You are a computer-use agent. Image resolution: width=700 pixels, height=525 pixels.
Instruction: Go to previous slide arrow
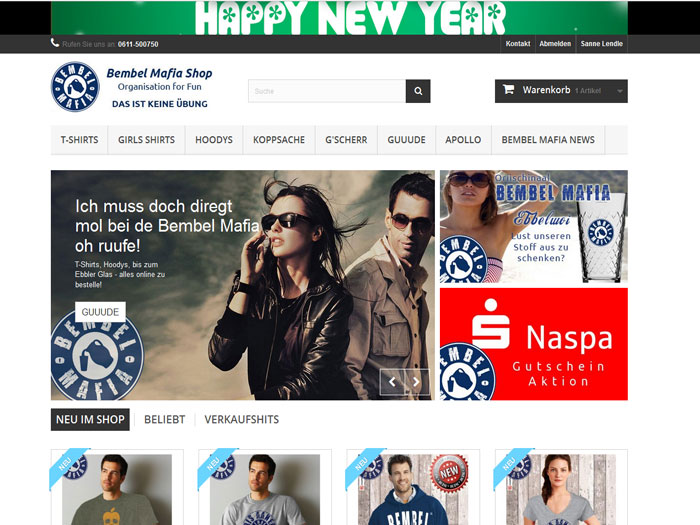392,382
